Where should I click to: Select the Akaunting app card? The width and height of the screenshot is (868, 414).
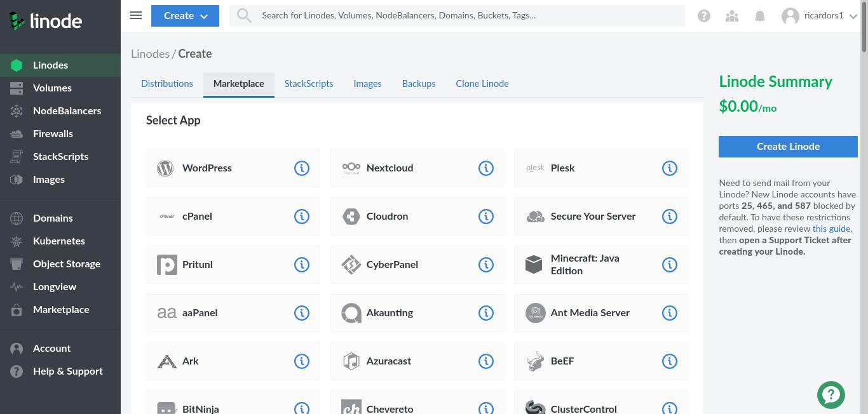tap(417, 313)
